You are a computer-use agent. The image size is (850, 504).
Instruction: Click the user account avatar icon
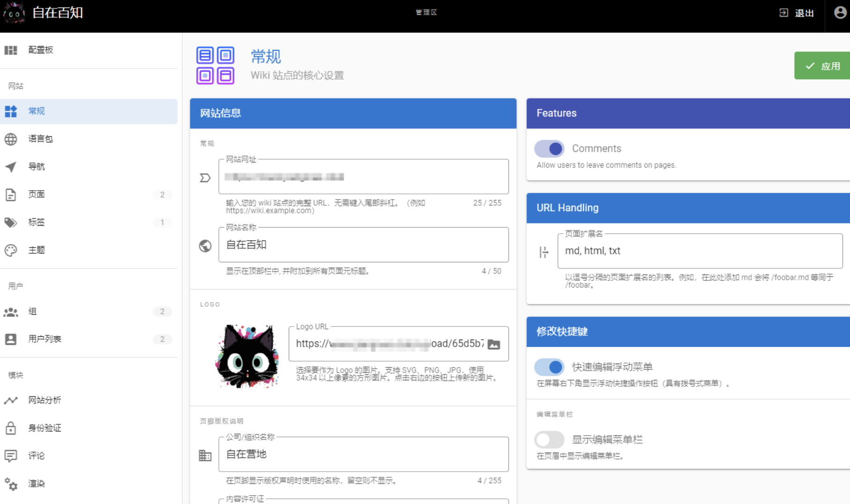point(840,13)
